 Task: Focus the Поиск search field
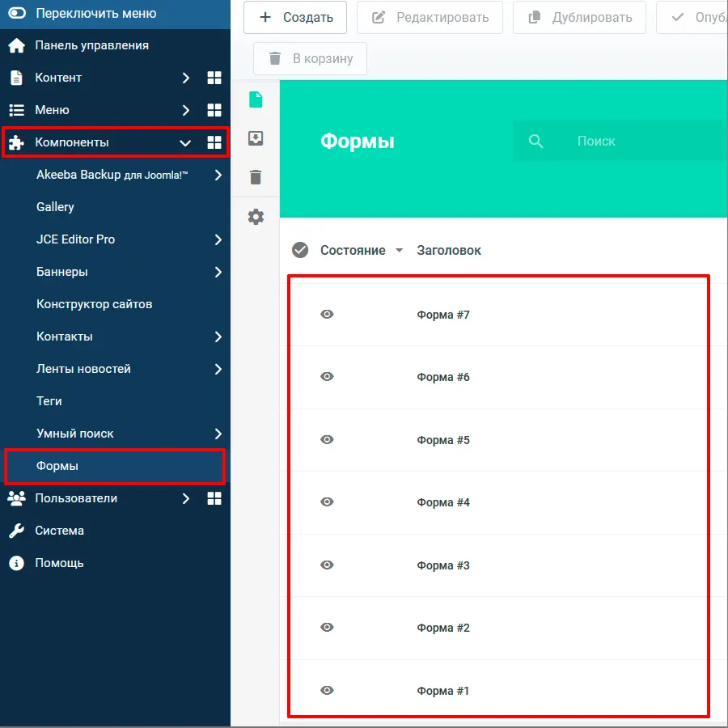click(639, 141)
